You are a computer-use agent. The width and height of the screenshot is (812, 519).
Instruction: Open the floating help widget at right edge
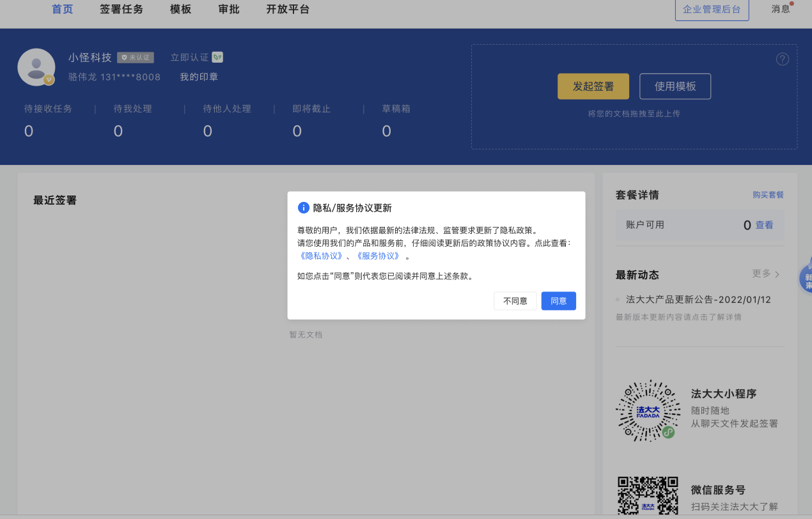tap(806, 278)
